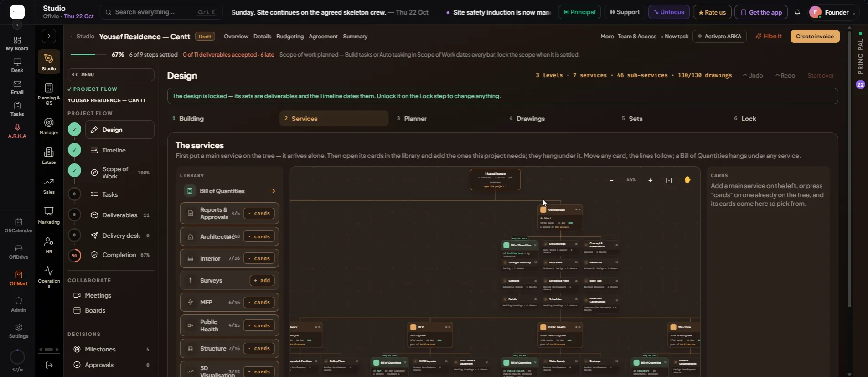Image resolution: width=868 pixels, height=377 pixels.
Task: Open the HR module icon
Action: (x=49, y=245)
